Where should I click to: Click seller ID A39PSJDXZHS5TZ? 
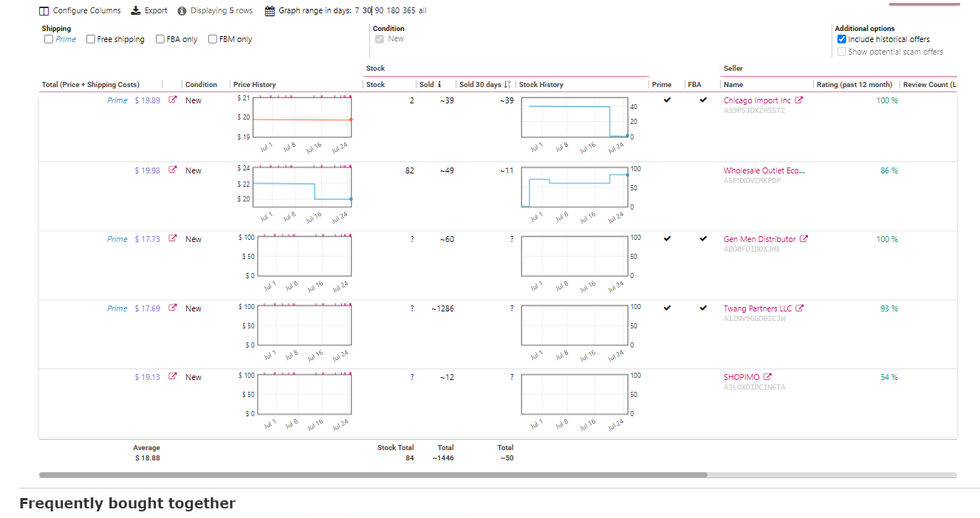[x=754, y=111]
